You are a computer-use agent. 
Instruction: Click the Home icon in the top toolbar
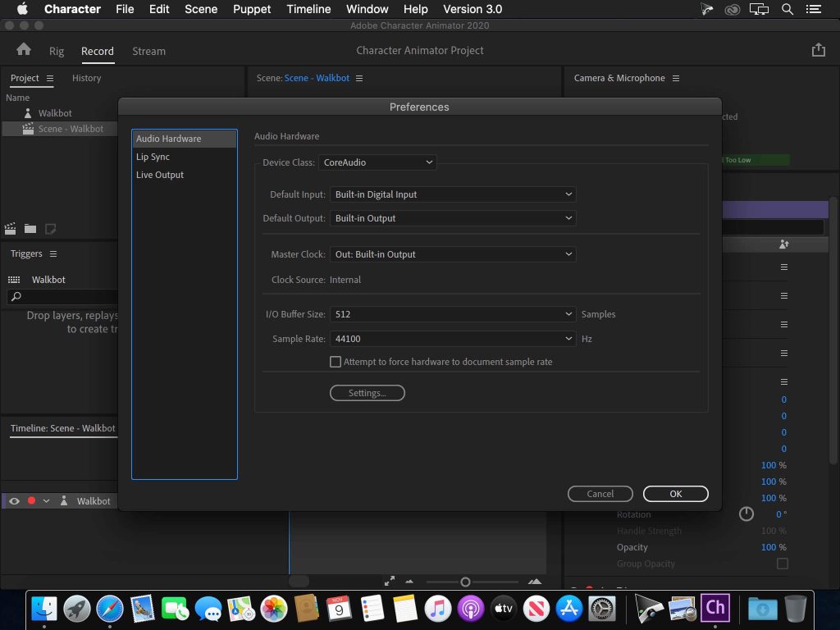(x=24, y=50)
